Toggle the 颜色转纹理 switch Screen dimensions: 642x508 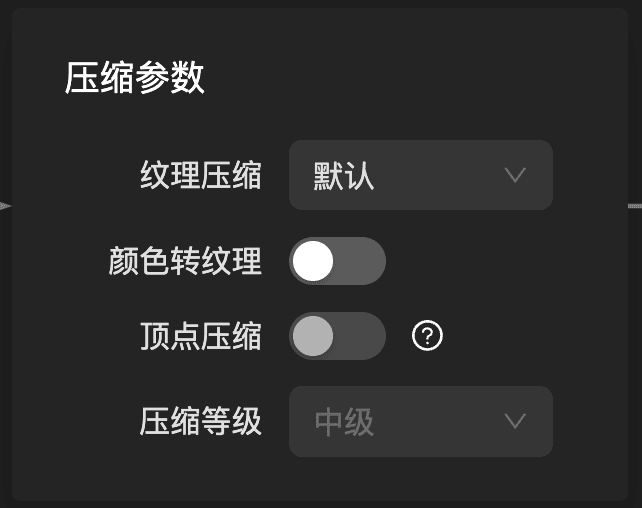click(x=337, y=261)
